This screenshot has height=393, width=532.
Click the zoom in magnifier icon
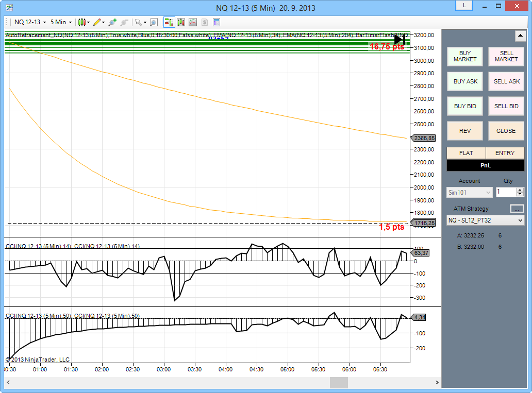(112, 22)
